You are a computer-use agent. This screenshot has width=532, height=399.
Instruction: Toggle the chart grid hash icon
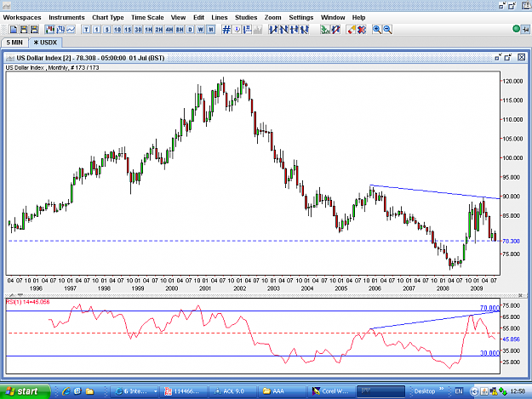[226, 30]
